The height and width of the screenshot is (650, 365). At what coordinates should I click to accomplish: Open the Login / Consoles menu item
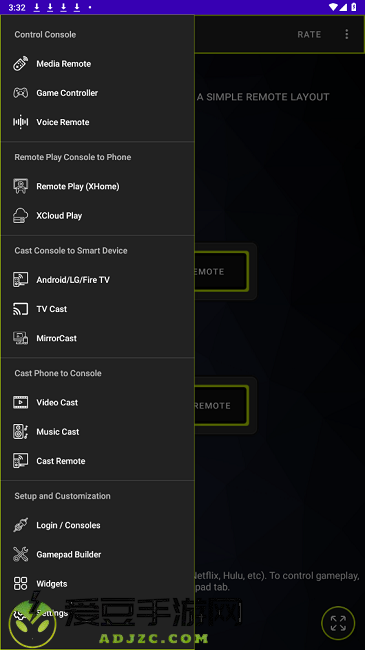tap(97, 525)
